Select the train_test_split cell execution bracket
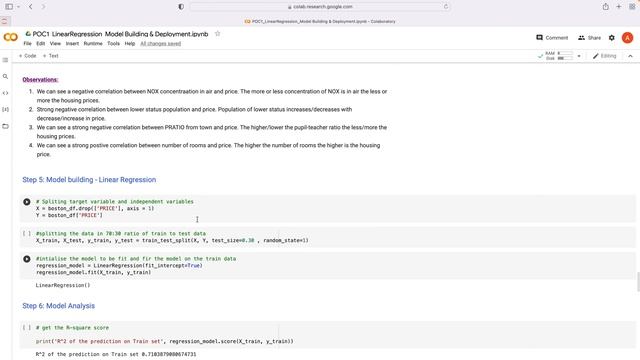 pyautogui.click(x=27, y=233)
